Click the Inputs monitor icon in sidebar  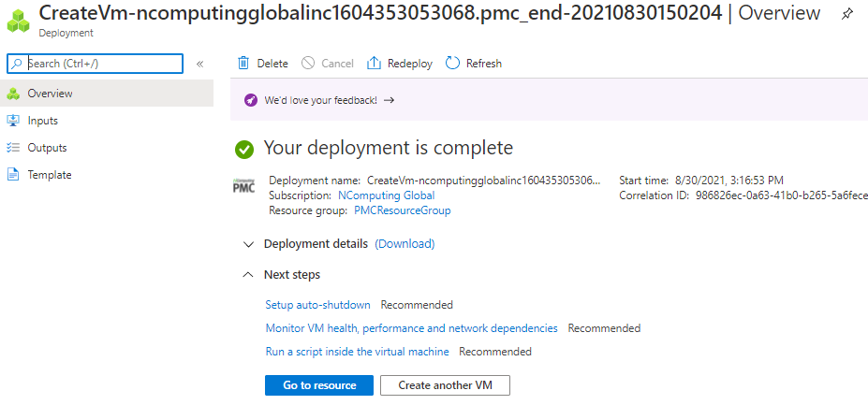point(13,121)
